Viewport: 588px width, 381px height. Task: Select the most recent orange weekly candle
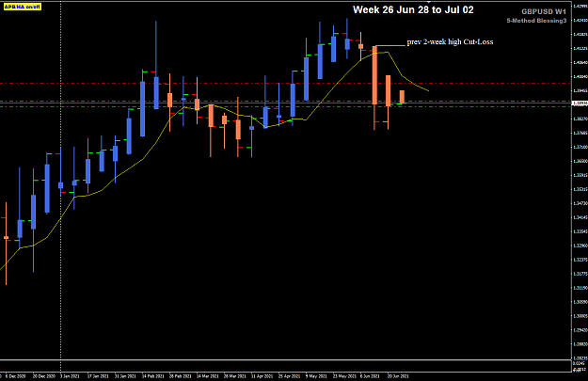(x=402, y=97)
